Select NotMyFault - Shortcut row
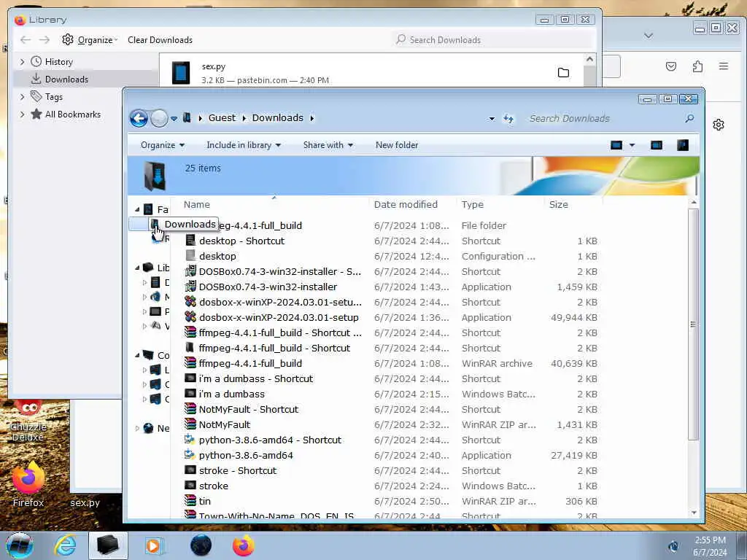The height and width of the screenshot is (560, 747). point(391,409)
